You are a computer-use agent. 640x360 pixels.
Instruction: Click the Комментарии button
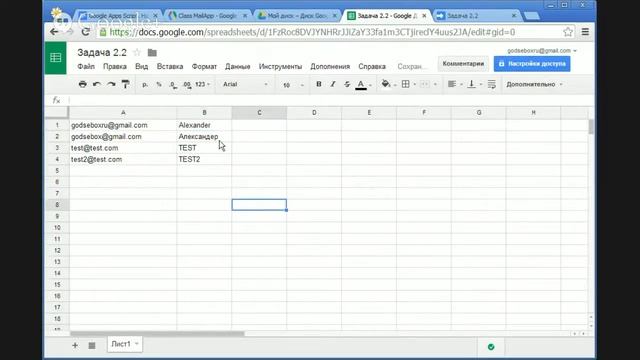pyautogui.click(x=463, y=64)
